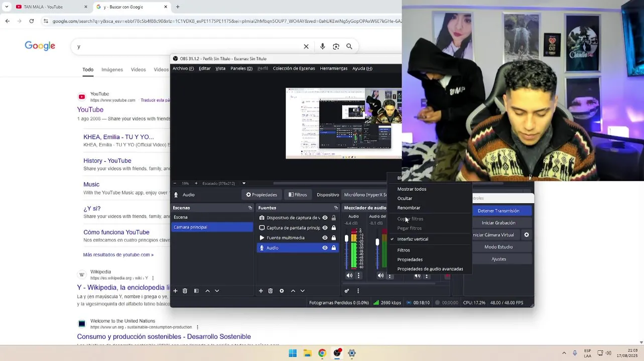Open audio mixer toolbar three-dot menu
This screenshot has height=361, width=644.
[x=358, y=291]
